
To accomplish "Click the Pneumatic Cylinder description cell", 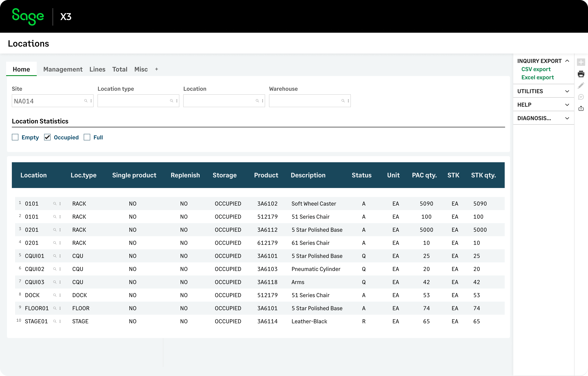I will [316, 269].
